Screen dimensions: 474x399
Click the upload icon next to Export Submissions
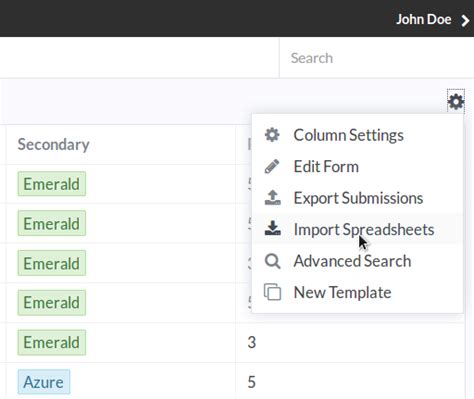(x=272, y=198)
